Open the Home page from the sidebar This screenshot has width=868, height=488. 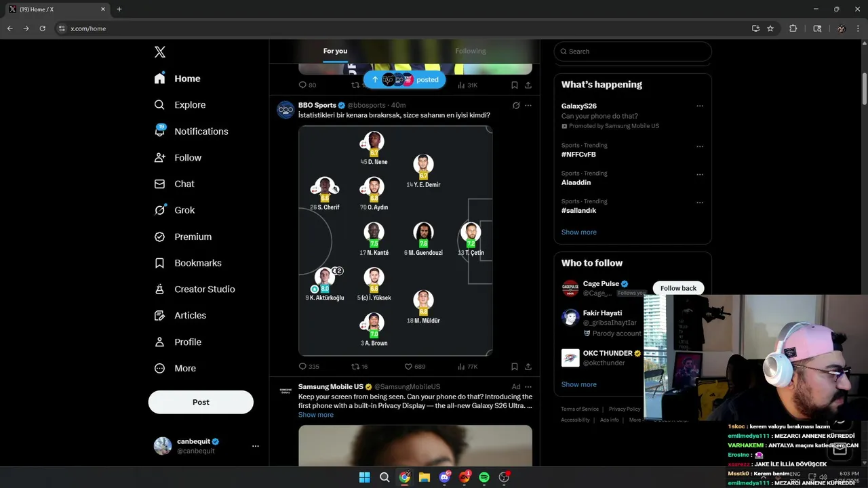pyautogui.click(x=178, y=79)
